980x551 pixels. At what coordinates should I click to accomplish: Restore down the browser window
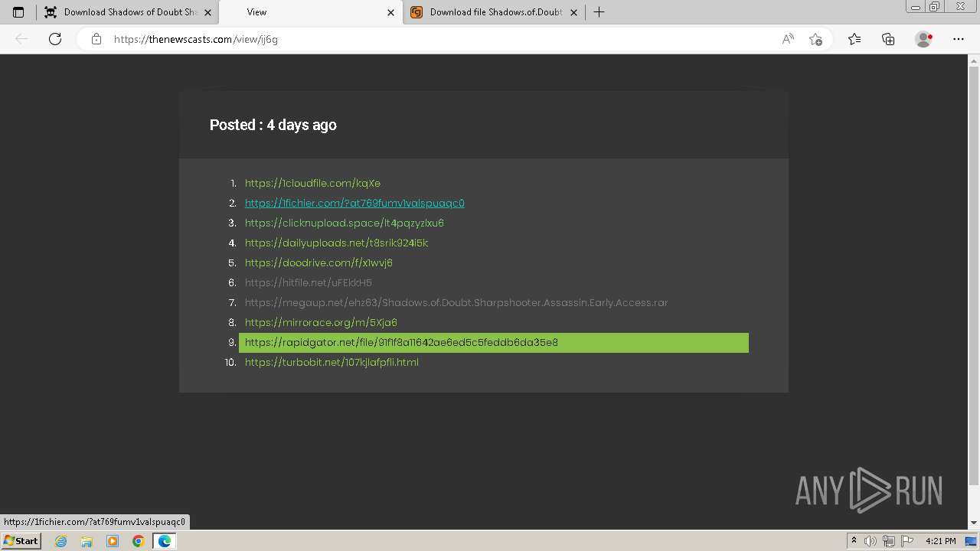934,7
